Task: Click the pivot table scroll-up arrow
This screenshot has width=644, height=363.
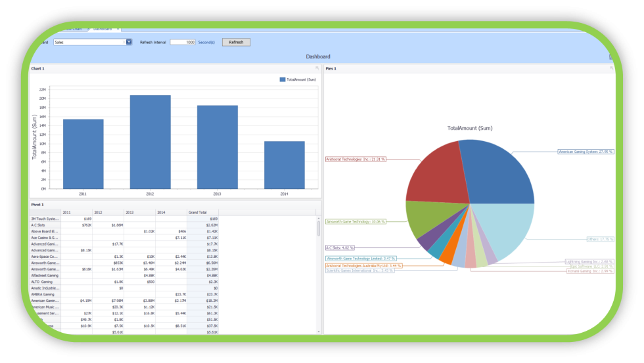Action: [x=319, y=219]
